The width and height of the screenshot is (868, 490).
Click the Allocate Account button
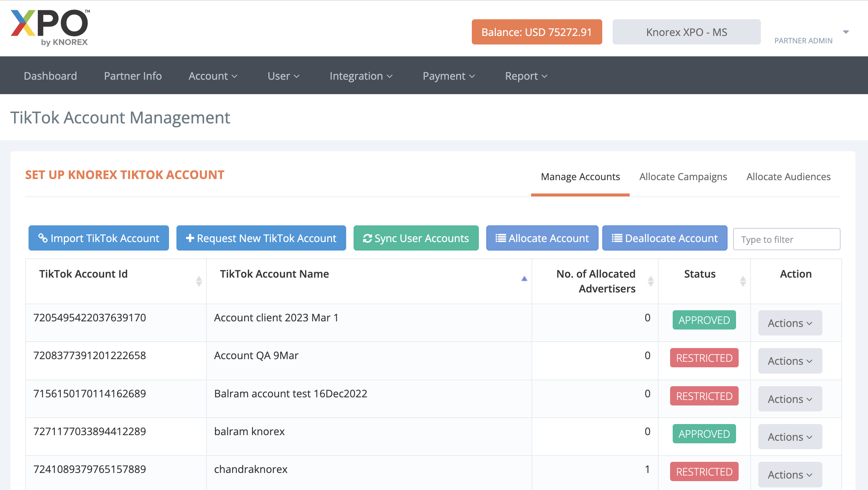pos(542,238)
